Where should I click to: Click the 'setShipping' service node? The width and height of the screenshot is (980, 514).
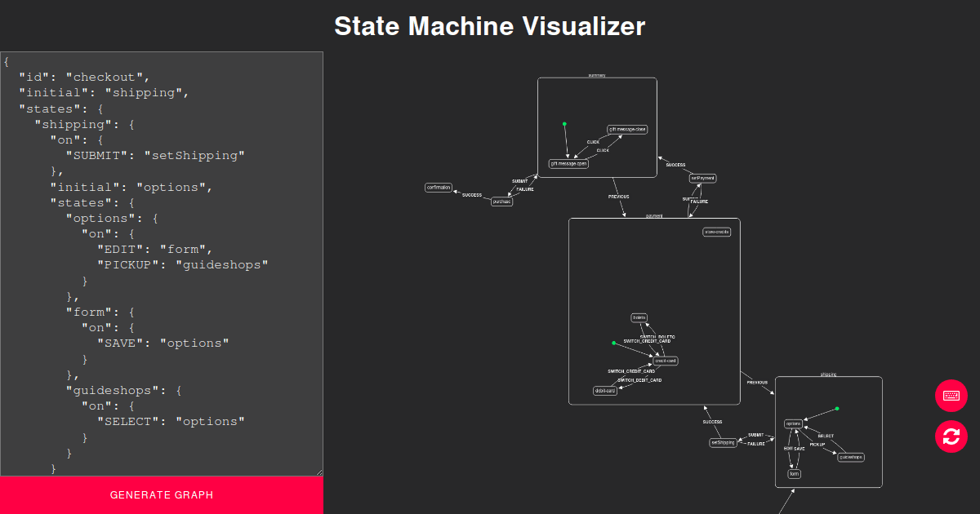(x=723, y=441)
